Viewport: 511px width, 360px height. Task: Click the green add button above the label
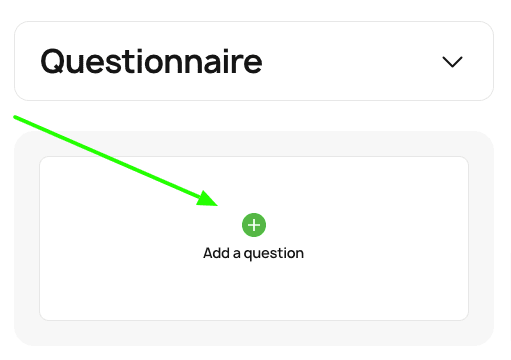pos(254,225)
